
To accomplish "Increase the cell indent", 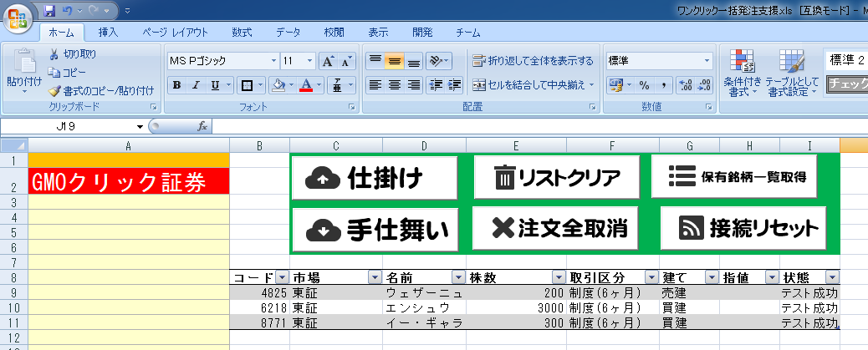I will pos(454,85).
